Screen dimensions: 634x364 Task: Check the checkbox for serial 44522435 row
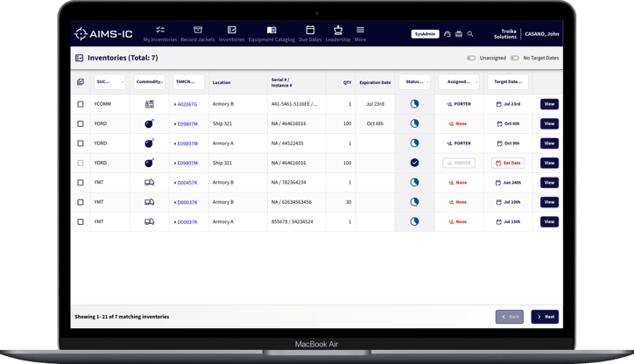(81, 143)
